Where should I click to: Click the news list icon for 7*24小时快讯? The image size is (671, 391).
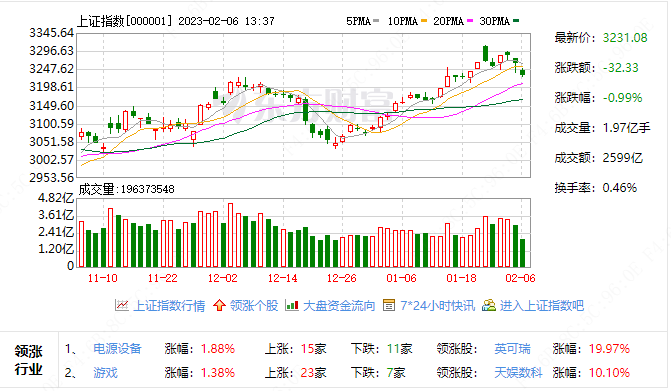389,305
